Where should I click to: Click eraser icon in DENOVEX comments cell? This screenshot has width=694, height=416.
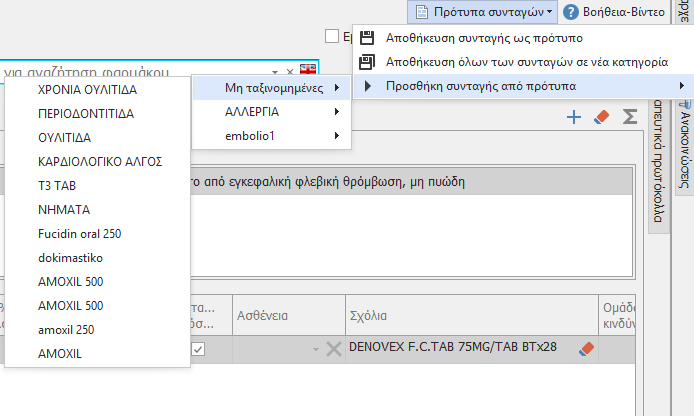pos(587,349)
